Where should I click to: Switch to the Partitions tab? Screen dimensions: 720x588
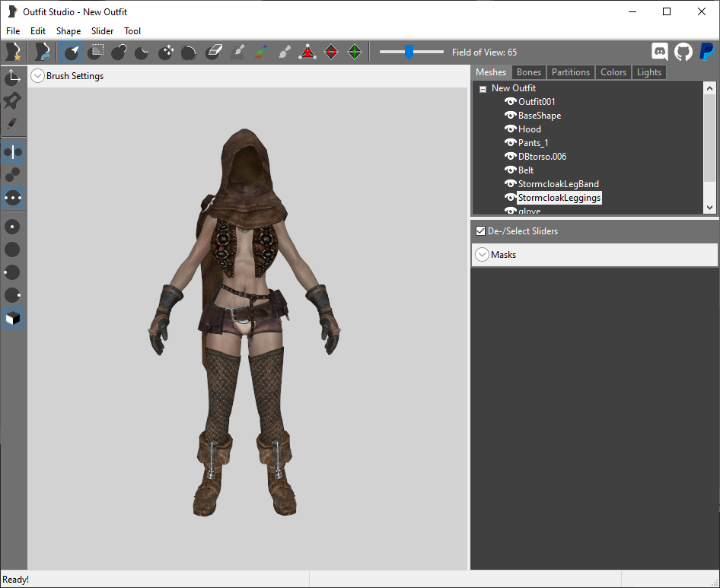(x=571, y=72)
